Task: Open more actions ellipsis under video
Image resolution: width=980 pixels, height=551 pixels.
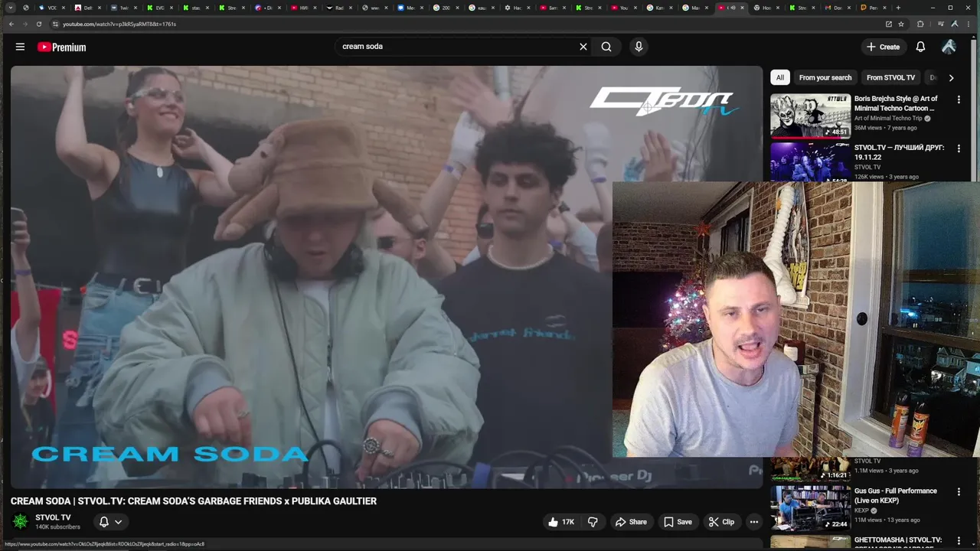Action: [754, 522]
